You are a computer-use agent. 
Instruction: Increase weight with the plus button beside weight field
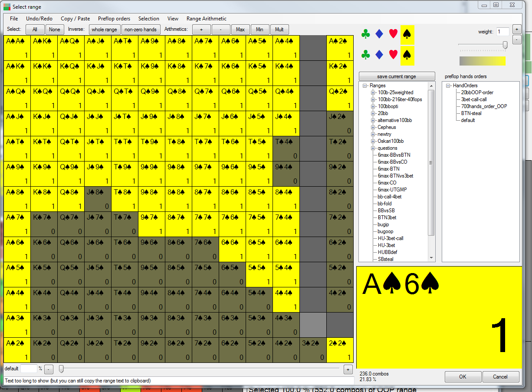coord(517,29)
